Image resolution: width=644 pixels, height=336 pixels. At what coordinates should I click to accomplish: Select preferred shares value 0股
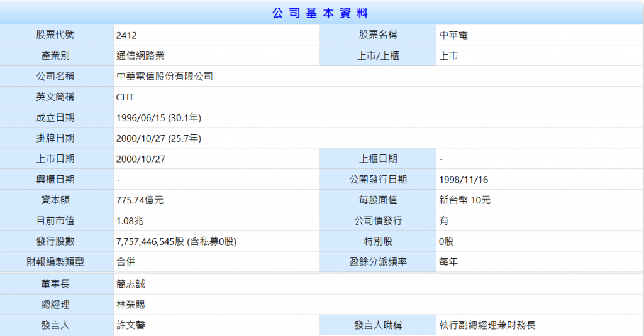click(446, 241)
